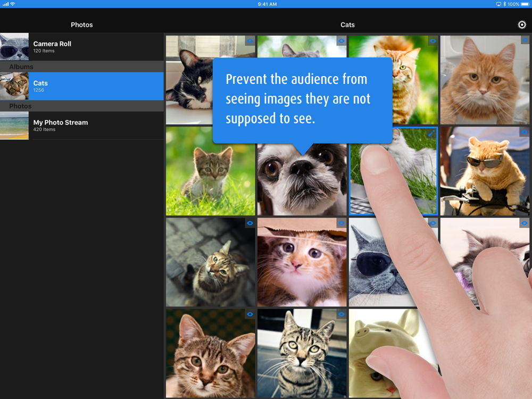The image size is (532, 399).
Task: Tap the battery indicator in status bar
Action: [x=525, y=4]
